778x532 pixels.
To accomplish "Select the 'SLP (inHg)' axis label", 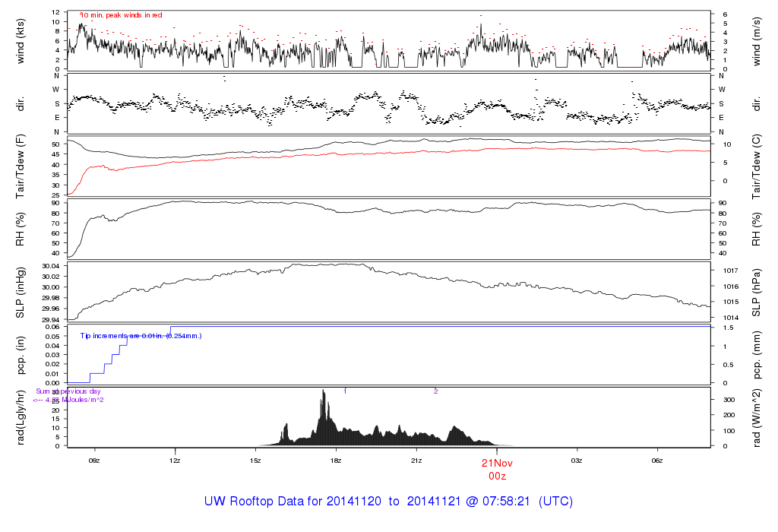I will pyautogui.click(x=21, y=292).
